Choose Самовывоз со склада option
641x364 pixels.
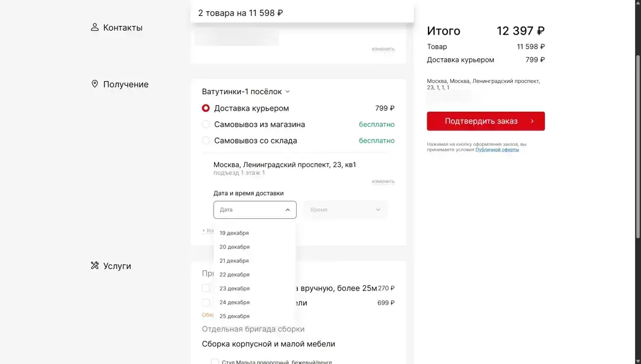(206, 141)
